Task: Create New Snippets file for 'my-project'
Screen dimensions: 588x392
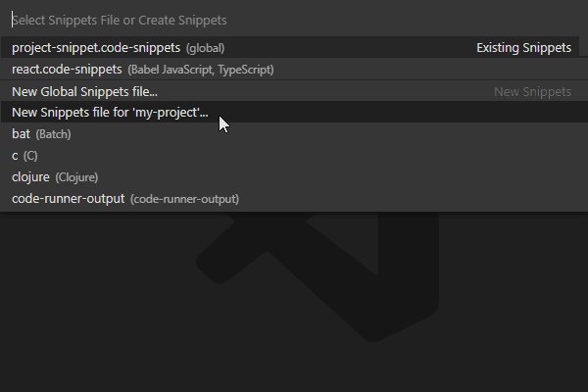Action: [x=294, y=112]
